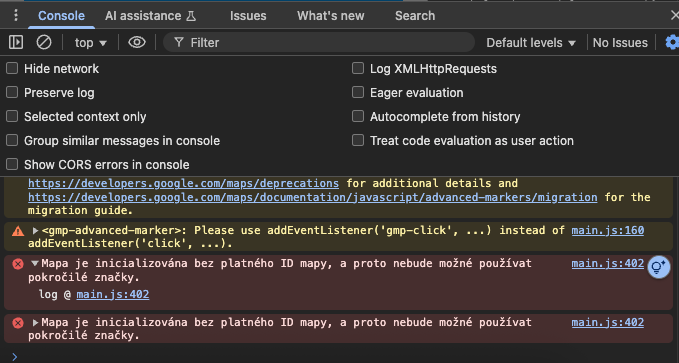Click the No Issues indicator
679x363 pixels.
coord(620,42)
